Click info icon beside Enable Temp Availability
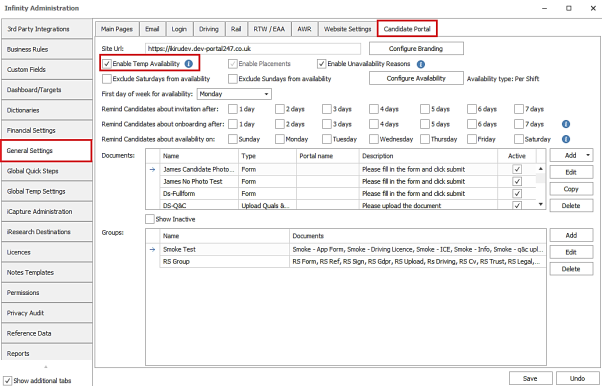Viewport: 602px width, 386px height. pos(189,64)
